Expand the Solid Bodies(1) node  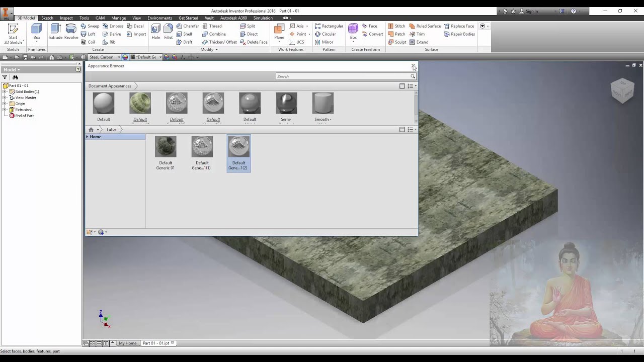[x=5, y=92]
